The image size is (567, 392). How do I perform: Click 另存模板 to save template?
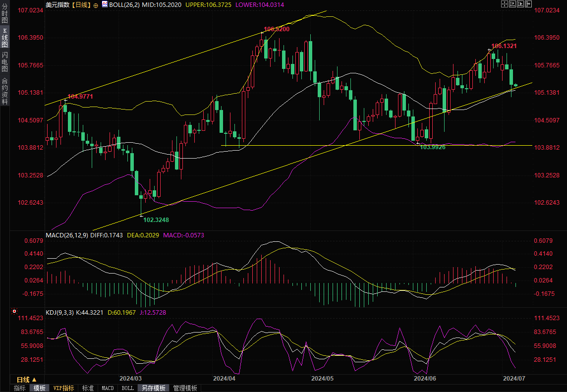pyautogui.click(x=153, y=388)
